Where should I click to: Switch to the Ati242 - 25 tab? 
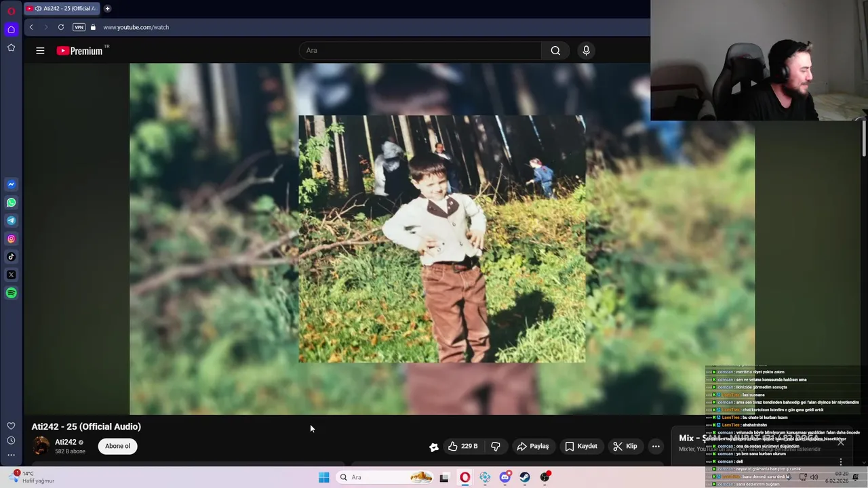point(62,9)
